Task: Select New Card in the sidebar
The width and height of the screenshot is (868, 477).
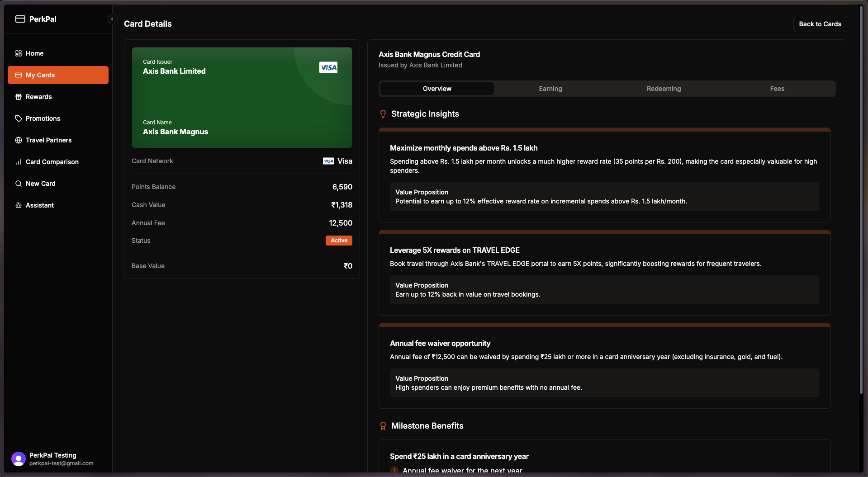Action: click(58, 184)
